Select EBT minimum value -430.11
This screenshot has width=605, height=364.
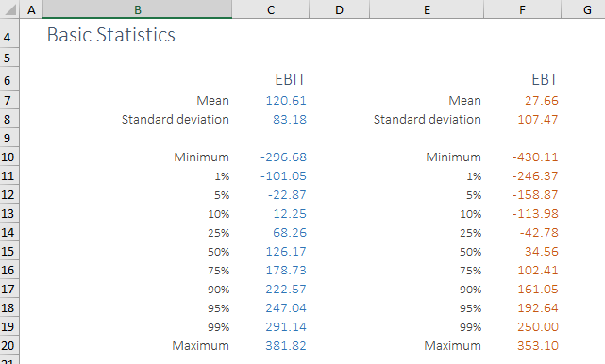click(535, 157)
